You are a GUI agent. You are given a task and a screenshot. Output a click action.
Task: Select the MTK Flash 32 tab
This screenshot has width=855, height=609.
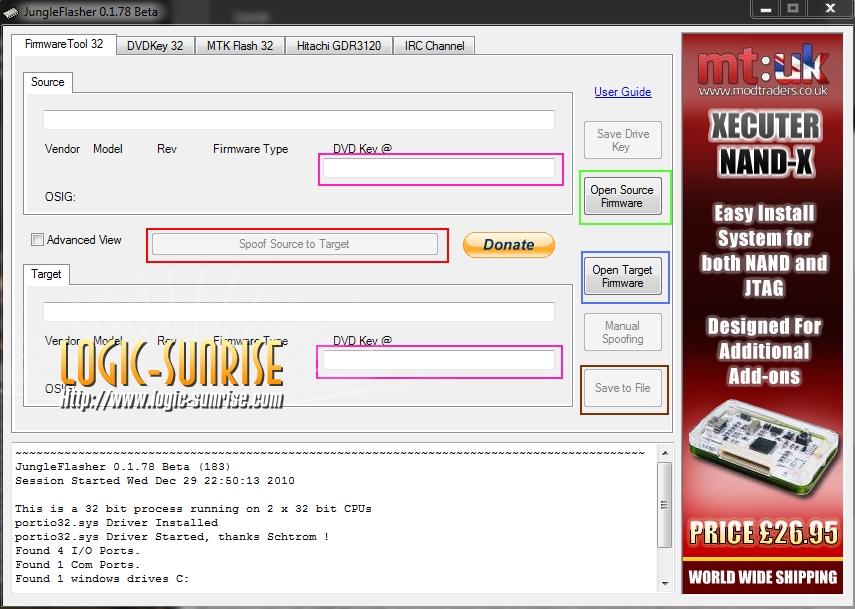240,46
